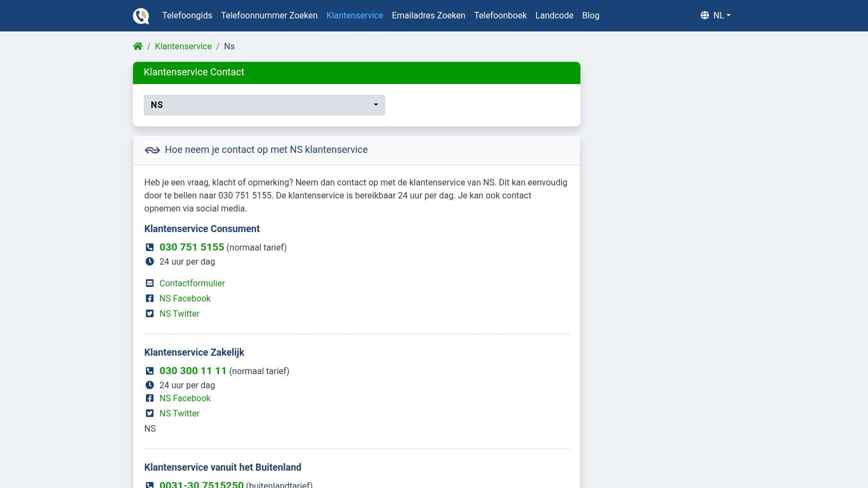
Task: Open NS Facebook under Klantenservice Consument
Action: click(185, 298)
